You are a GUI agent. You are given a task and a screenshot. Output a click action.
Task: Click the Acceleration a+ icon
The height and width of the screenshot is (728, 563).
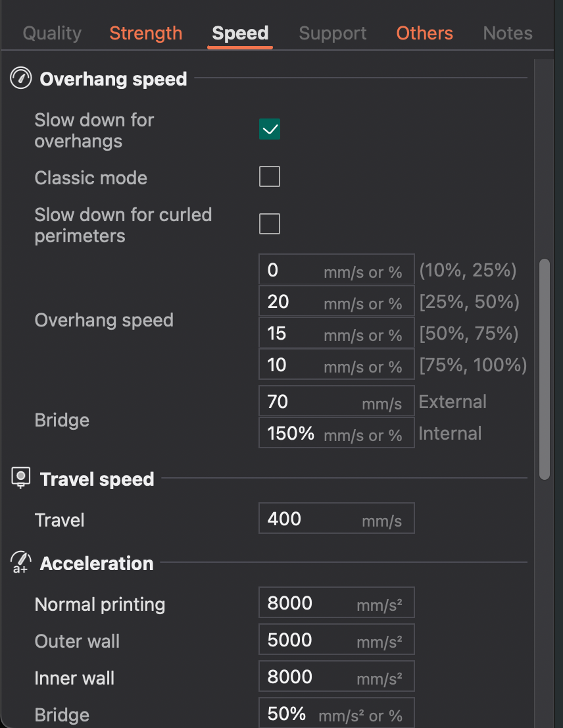21,562
